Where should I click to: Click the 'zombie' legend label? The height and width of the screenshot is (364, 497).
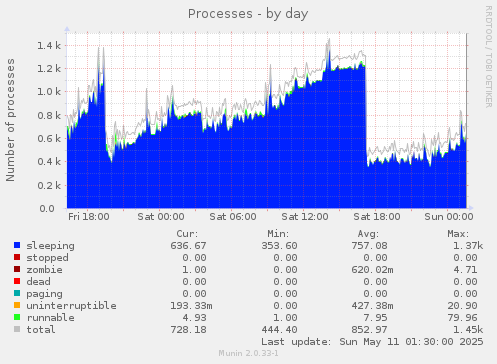click(x=44, y=270)
